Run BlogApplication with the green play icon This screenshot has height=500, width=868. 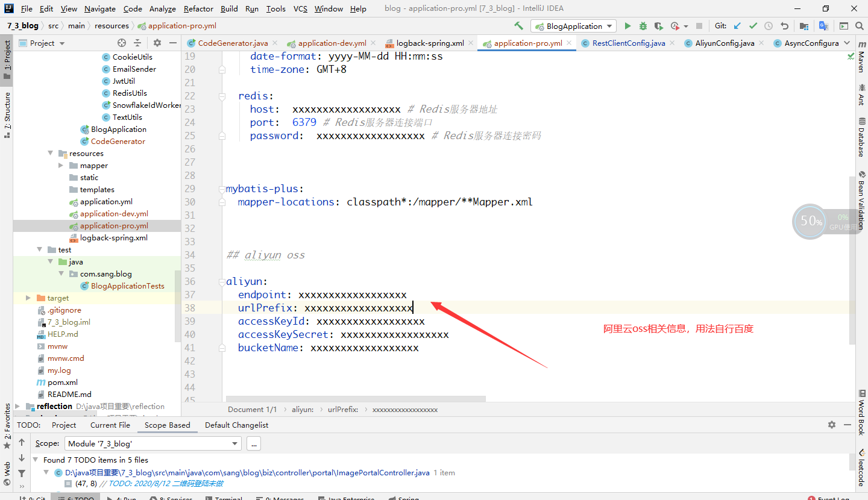click(x=627, y=26)
